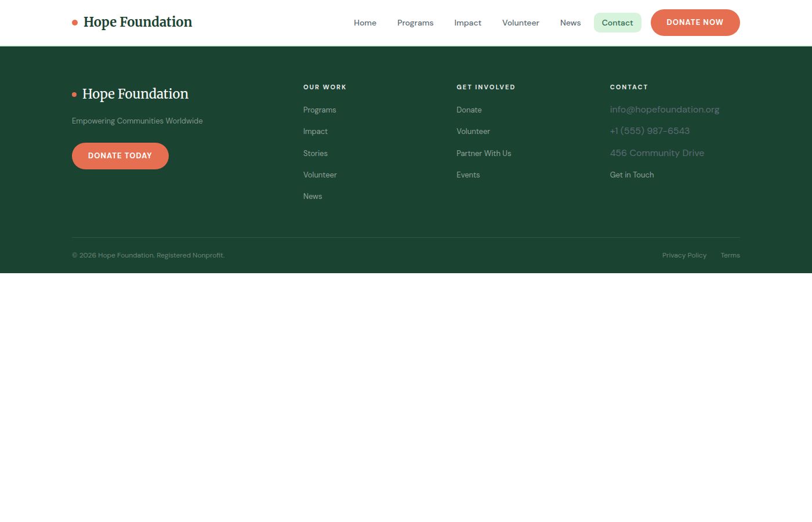Click the Hope Foundation header logo

tap(132, 22)
